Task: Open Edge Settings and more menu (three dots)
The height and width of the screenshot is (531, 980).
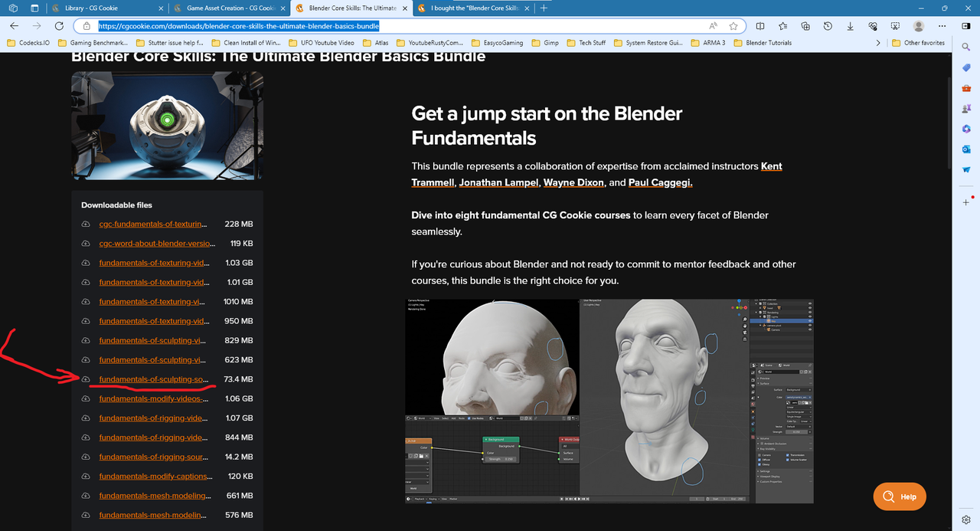Action: [941, 25]
